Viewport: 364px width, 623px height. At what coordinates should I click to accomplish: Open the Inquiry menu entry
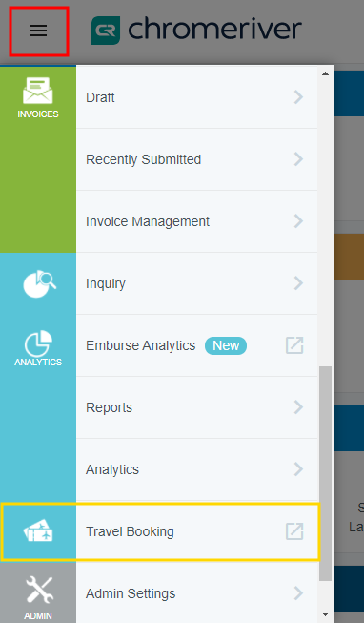(197, 283)
